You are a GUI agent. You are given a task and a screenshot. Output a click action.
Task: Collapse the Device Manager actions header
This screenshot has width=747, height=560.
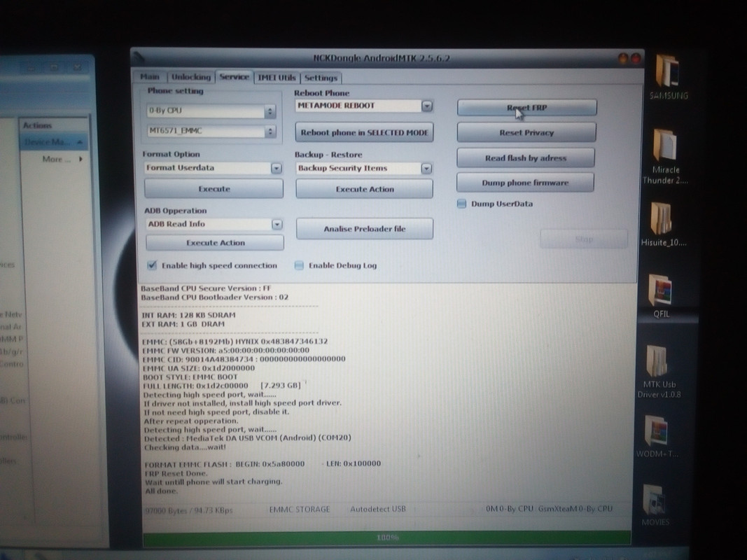click(x=80, y=142)
